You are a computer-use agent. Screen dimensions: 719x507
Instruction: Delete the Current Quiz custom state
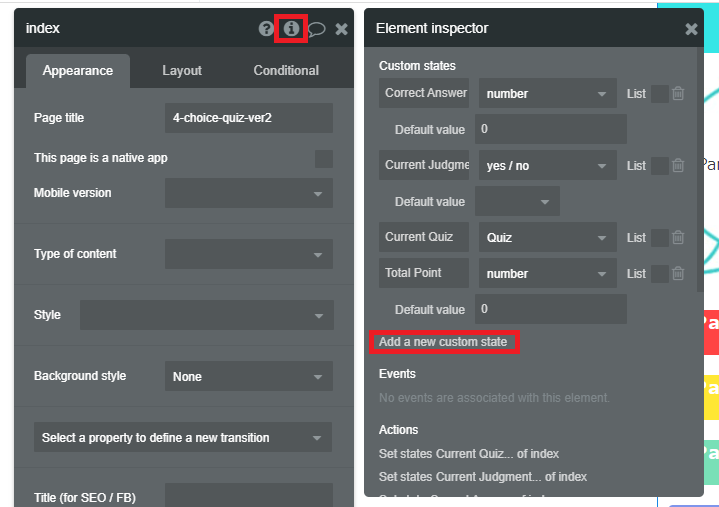tap(678, 237)
